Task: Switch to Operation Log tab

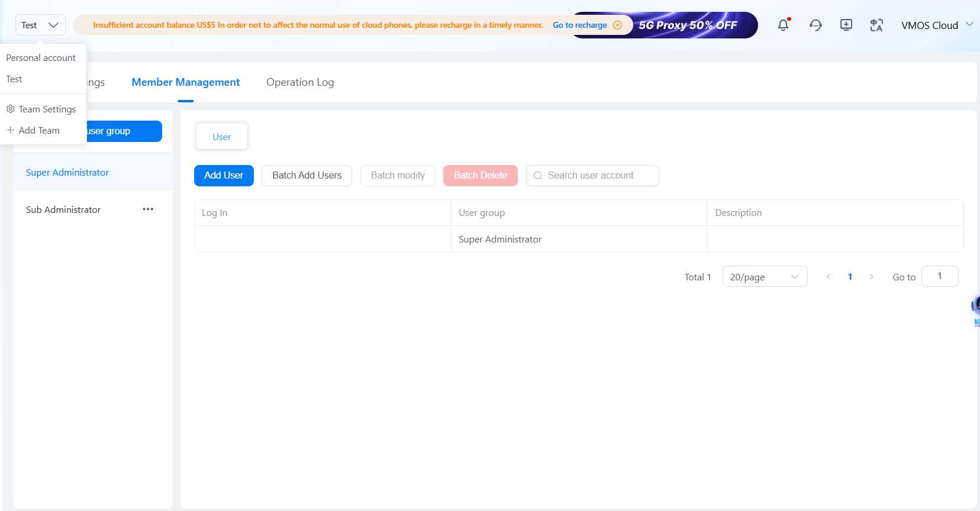Action: tap(300, 82)
